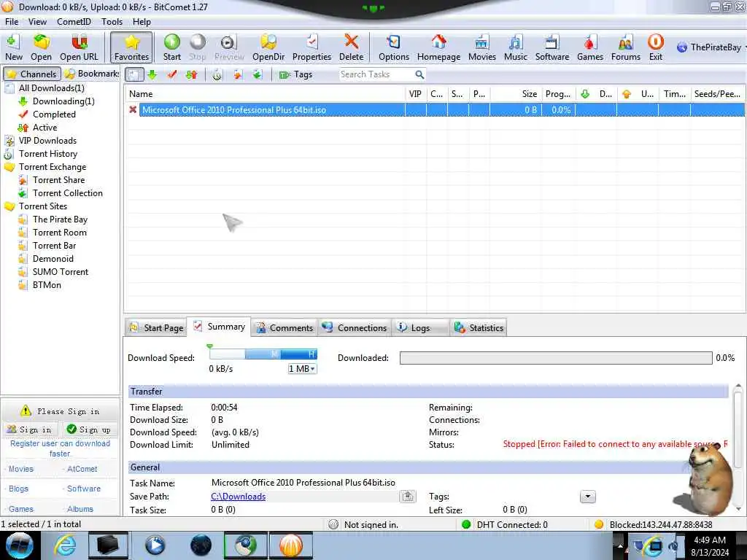The height and width of the screenshot is (560, 747).
Task: Open Torrent History in the sidebar
Action: 47,154
